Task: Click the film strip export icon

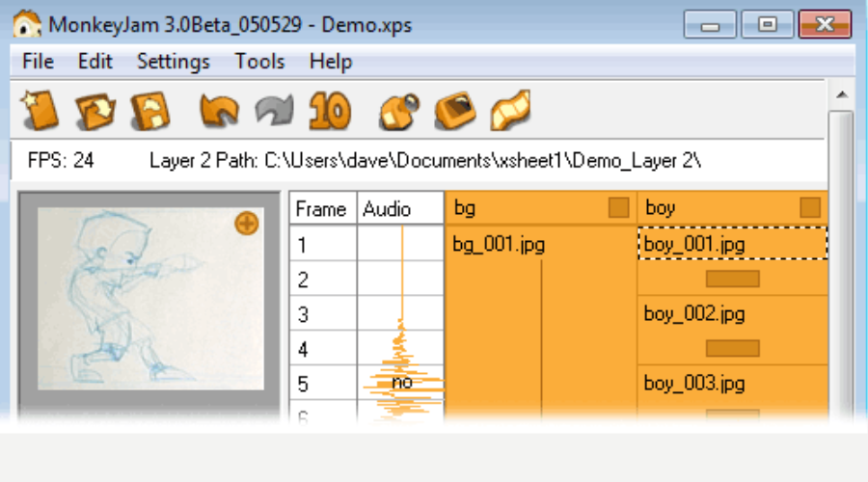Action: pyautogui.click(x=510, y=111)
